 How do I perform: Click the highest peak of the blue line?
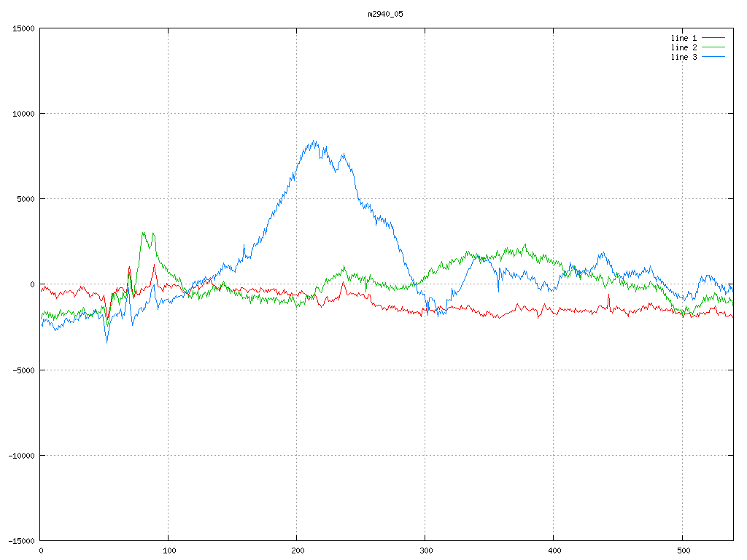[314, 141]
